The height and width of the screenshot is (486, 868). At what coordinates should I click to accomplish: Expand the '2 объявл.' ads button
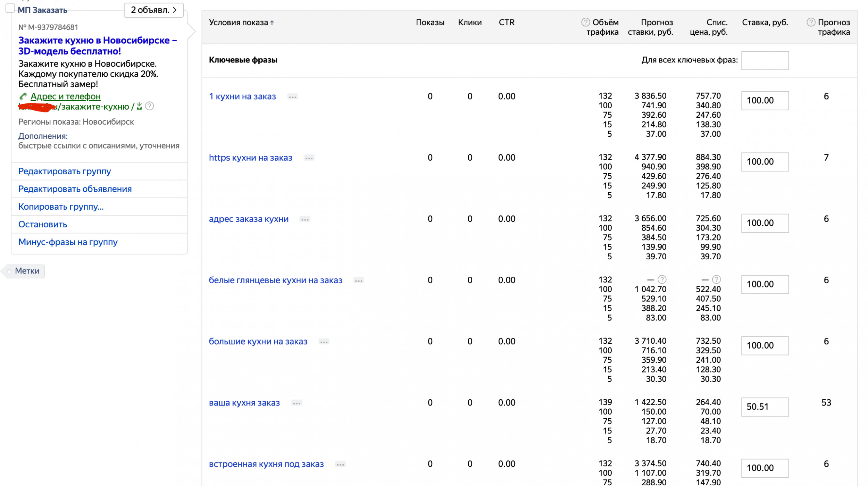(x=153, y=10)
